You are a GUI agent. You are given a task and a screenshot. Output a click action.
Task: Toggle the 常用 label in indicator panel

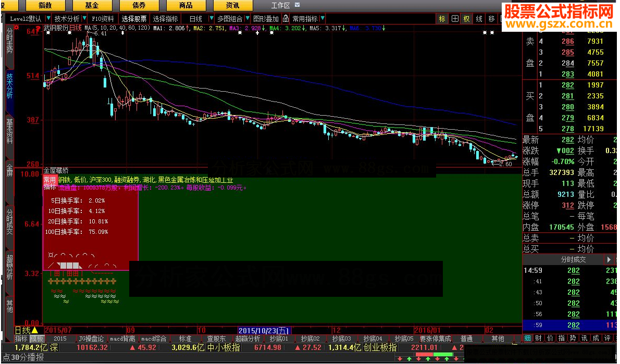50,180
